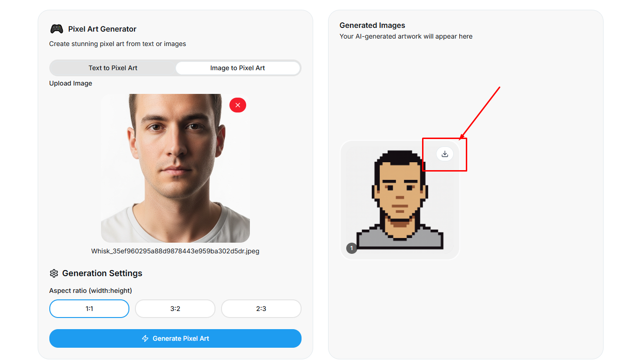Choose the 1:1 aspect ratio

(89, 309)
